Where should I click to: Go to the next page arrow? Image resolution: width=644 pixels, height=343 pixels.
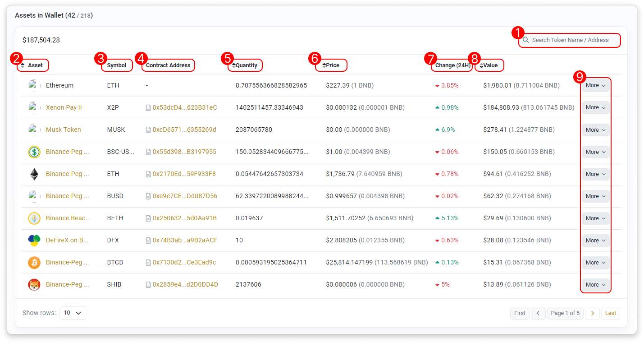pyautogui.click(x=592, y=313)
